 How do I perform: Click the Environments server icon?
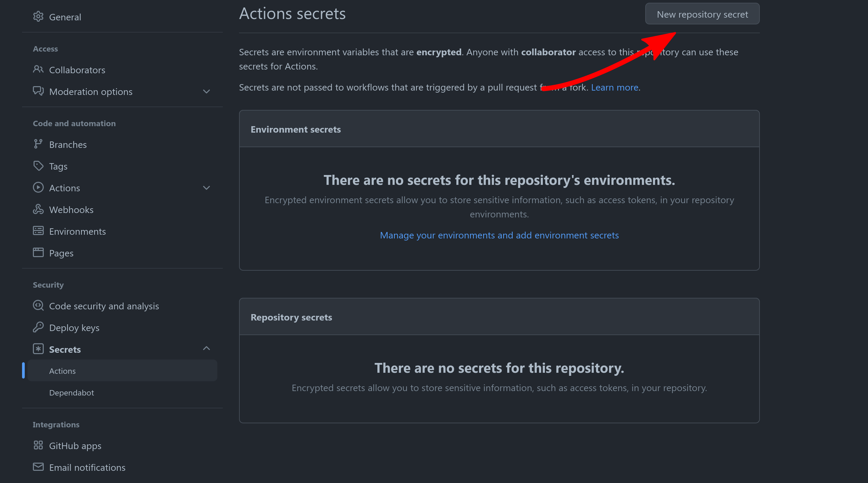coord(38,231)
